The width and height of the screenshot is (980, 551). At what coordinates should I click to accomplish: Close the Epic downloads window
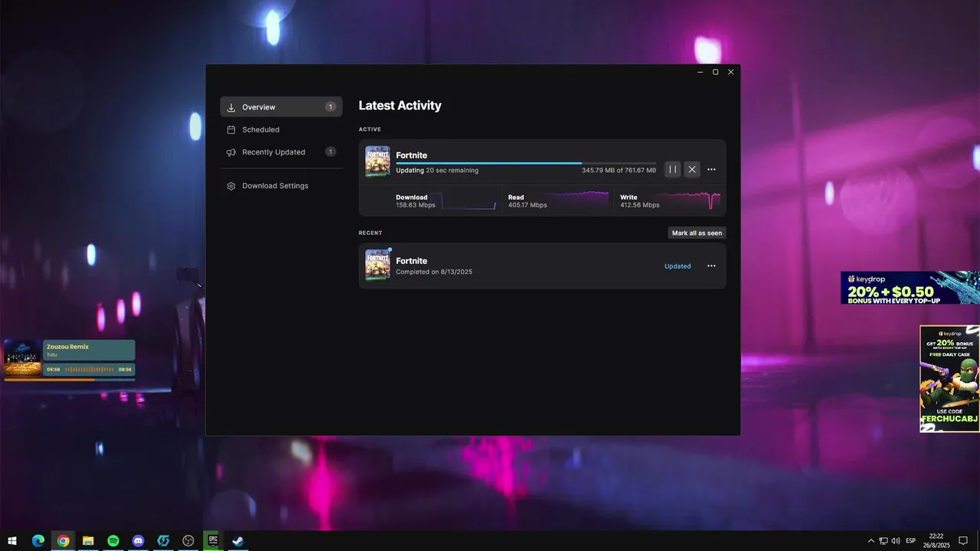730,72
